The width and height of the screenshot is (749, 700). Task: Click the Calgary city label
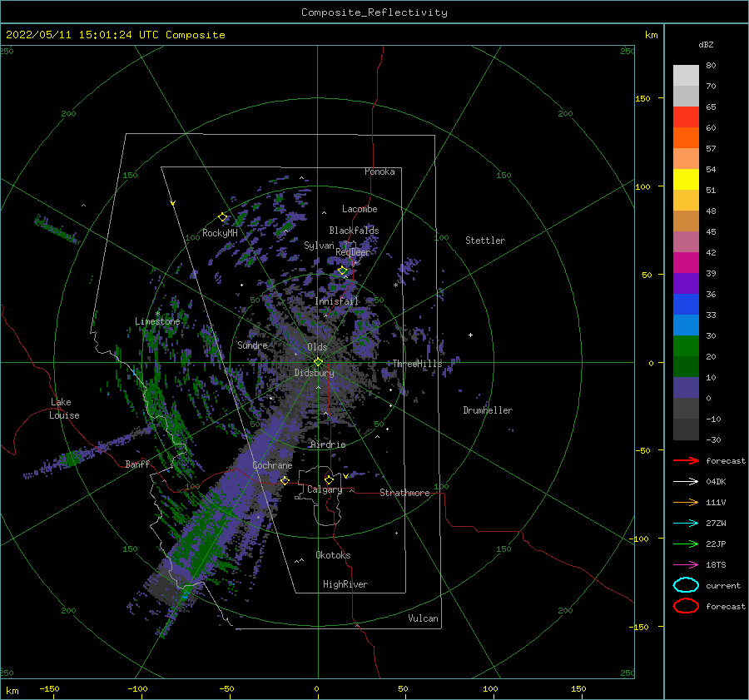325,489
